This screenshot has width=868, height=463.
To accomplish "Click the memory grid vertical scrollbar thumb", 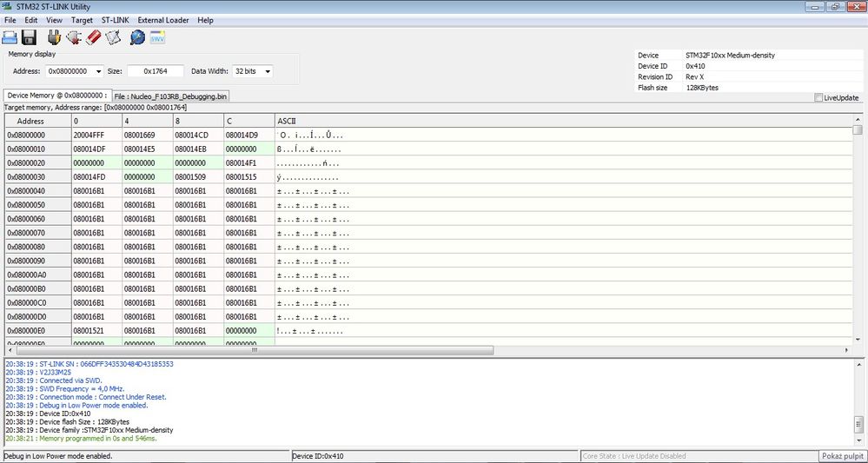I will pyautogui.click(x=858, y=129).
